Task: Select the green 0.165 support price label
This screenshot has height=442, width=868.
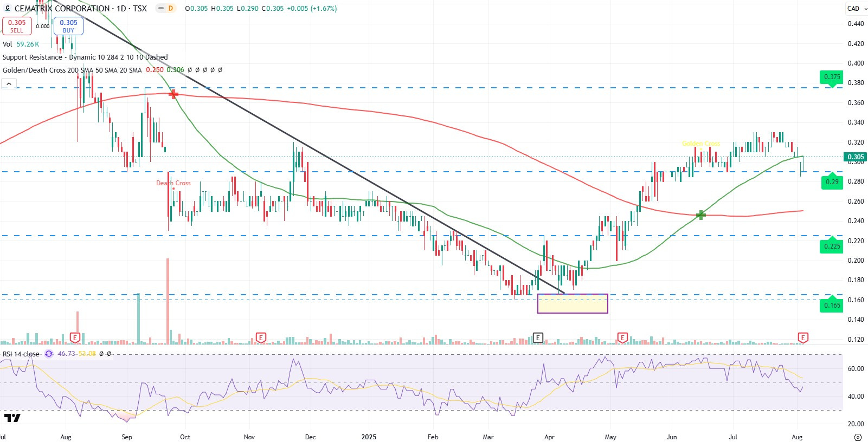Action: [x=832, y=305]
